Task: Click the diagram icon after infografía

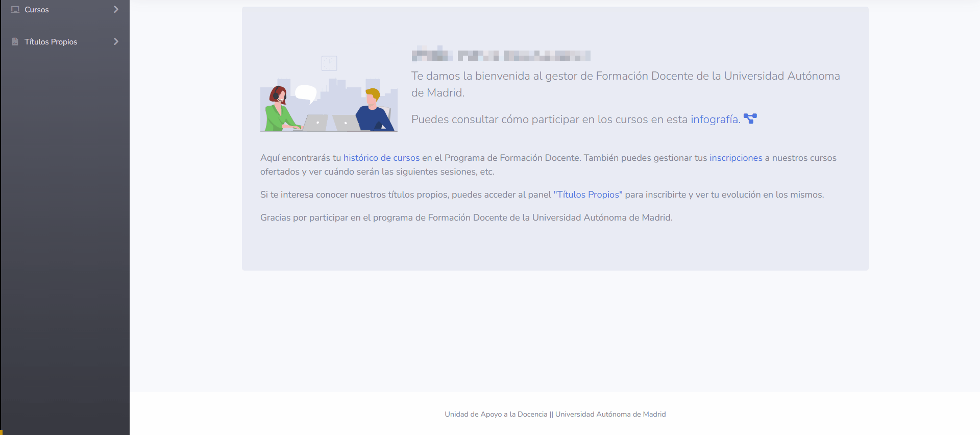Action: tap(750, 119)
